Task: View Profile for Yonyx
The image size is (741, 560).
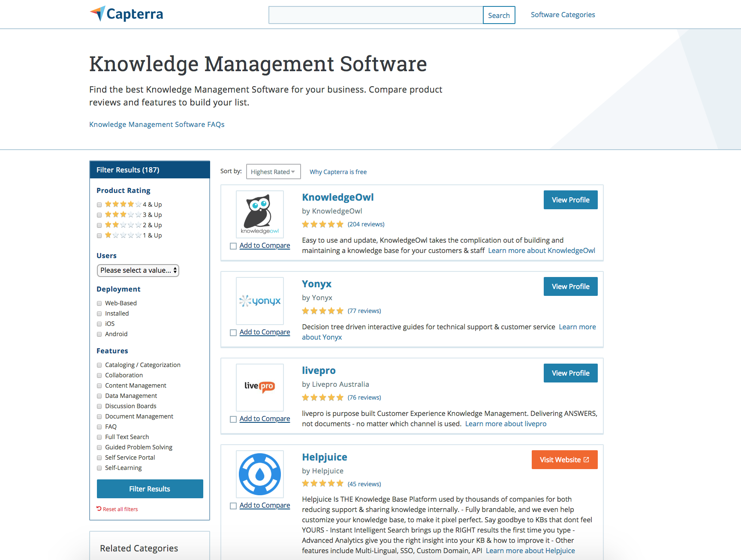Action: [x=571, y=286]
